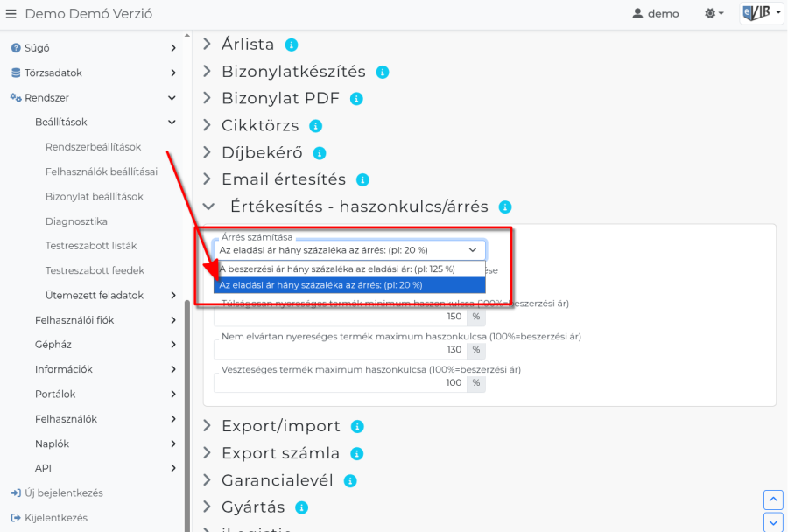Collapse the Értékesítés - haszonkulcs/árrés section

point(208,206)
